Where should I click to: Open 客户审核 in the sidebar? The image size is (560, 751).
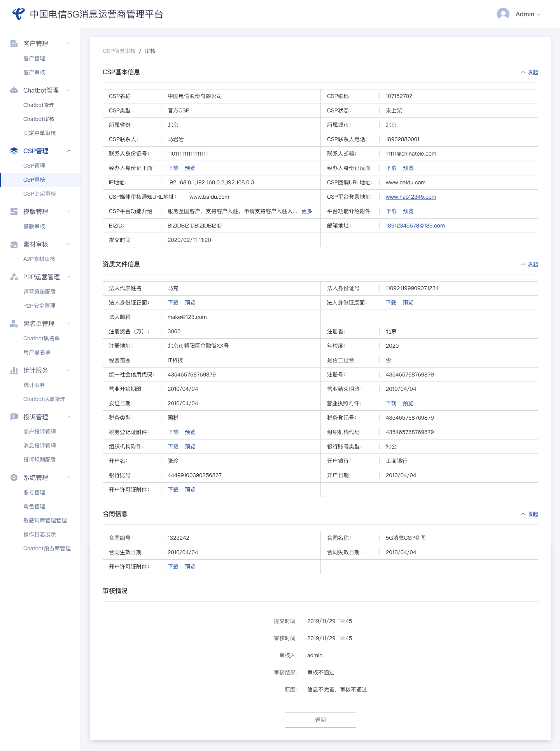[34, 72]
